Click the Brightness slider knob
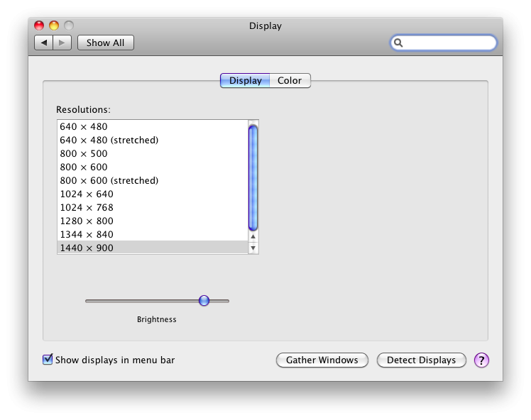This screenshot has height=420, width=531. pos(204,301)
